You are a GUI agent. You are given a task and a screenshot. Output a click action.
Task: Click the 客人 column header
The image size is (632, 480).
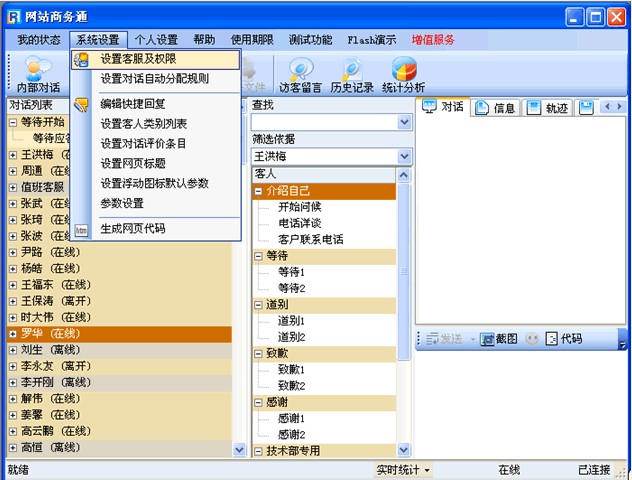pyautogui.click(x=324, y=174)
